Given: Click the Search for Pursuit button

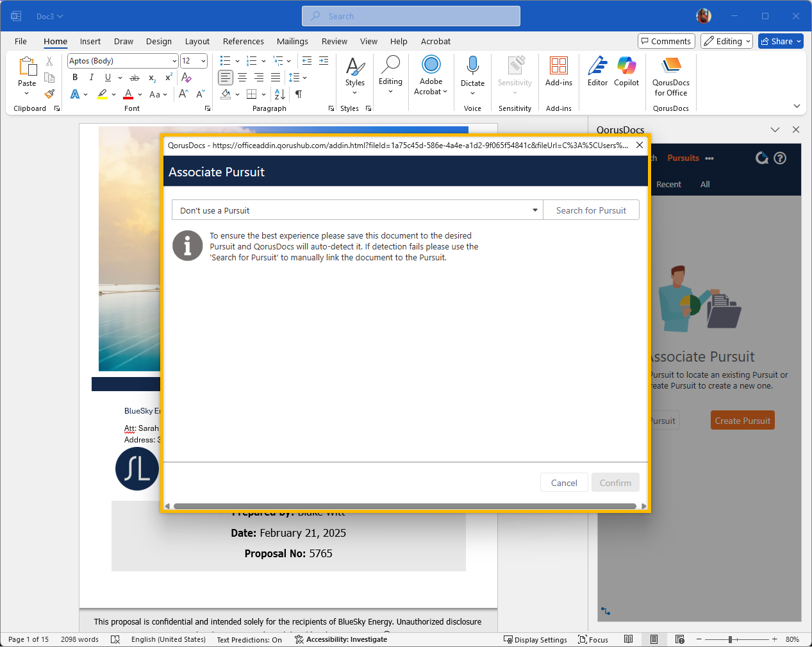Looking at the screenshot, I should (x=591, y=210).
